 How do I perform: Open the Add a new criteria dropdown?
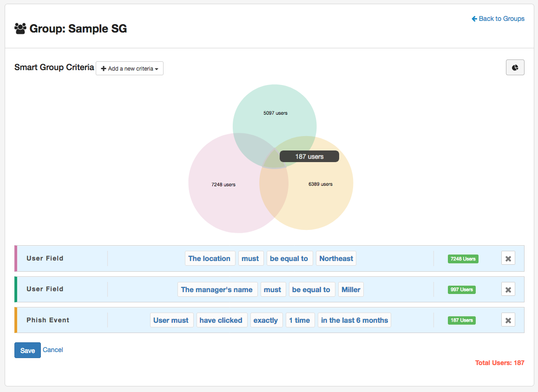pos(129,68)
